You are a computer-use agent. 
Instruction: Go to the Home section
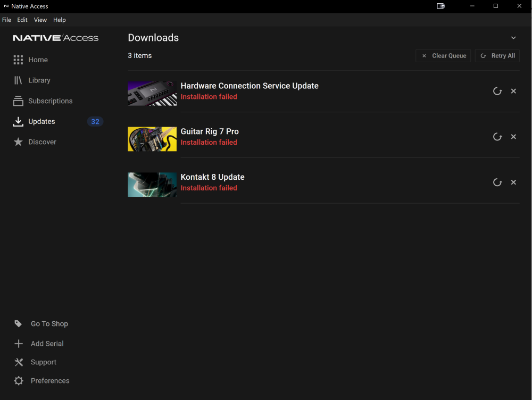click(x=38, y=60)
